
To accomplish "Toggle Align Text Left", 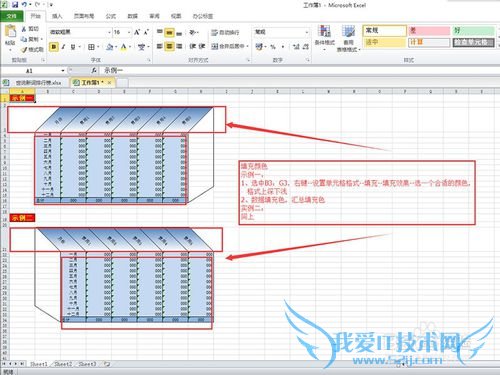I will click(x=160, y=46).
